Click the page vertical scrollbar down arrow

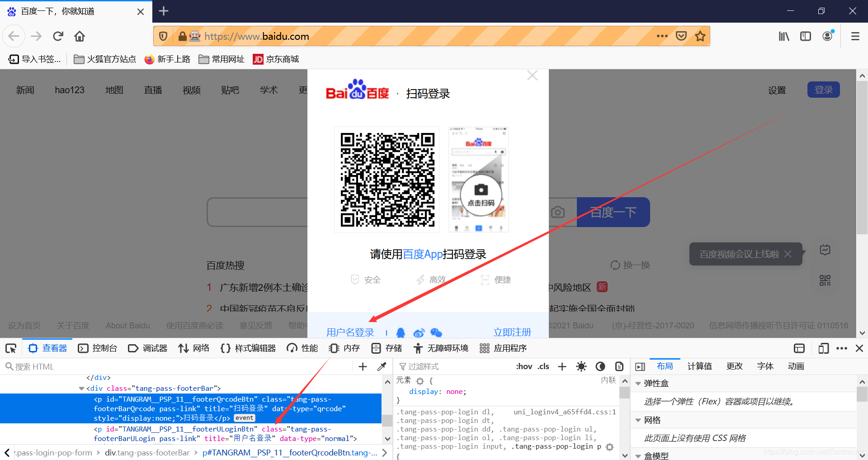click(862, 332)
